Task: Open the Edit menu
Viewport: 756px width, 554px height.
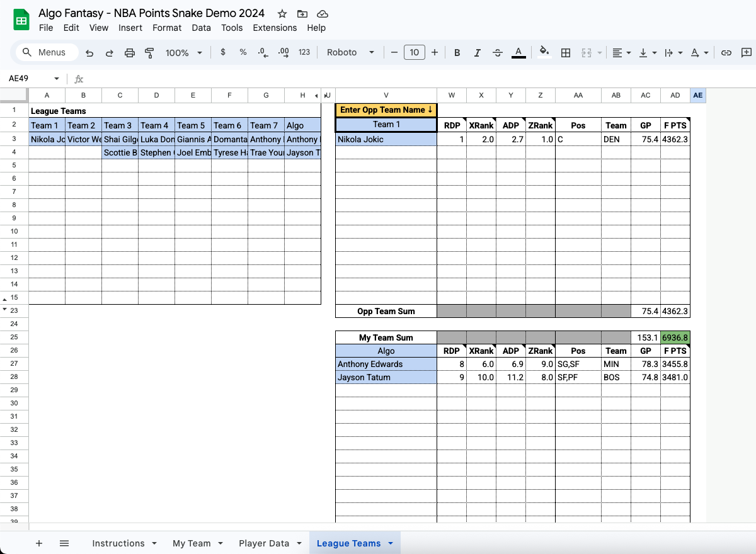Action: 71,28
